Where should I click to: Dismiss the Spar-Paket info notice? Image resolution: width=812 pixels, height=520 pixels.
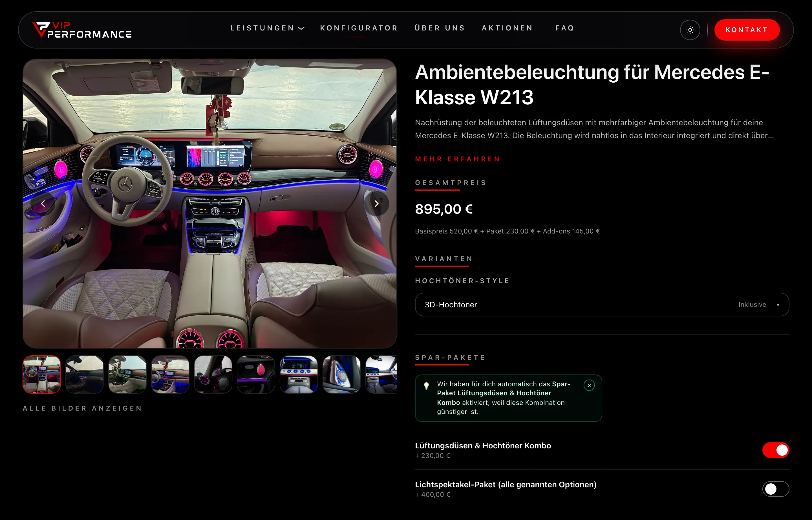(x=589, y=385)
